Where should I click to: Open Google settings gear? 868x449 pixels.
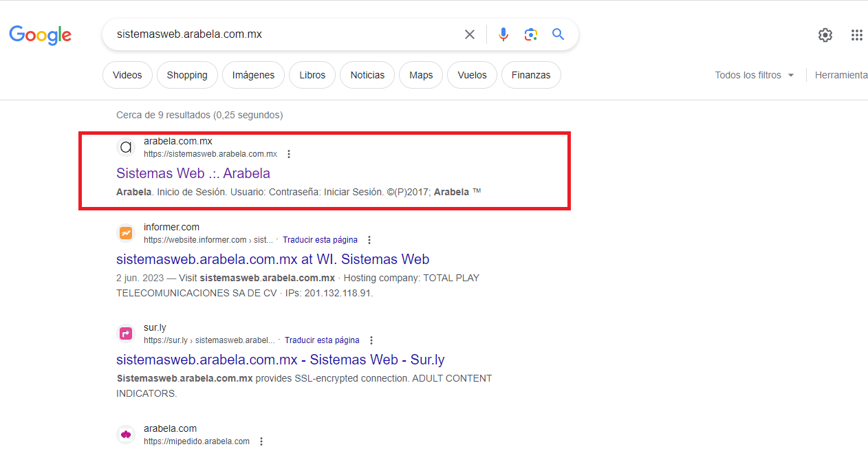click(x=825, y=35)
